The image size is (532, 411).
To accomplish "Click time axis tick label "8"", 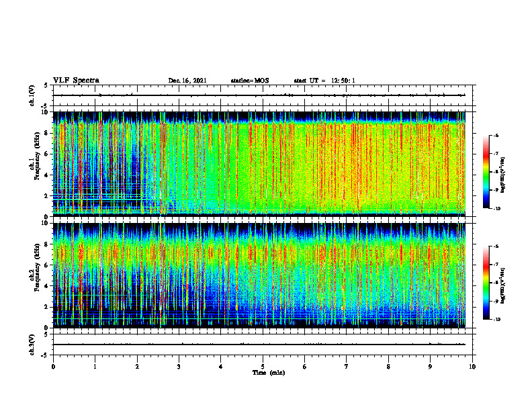I will click(388, 367).
